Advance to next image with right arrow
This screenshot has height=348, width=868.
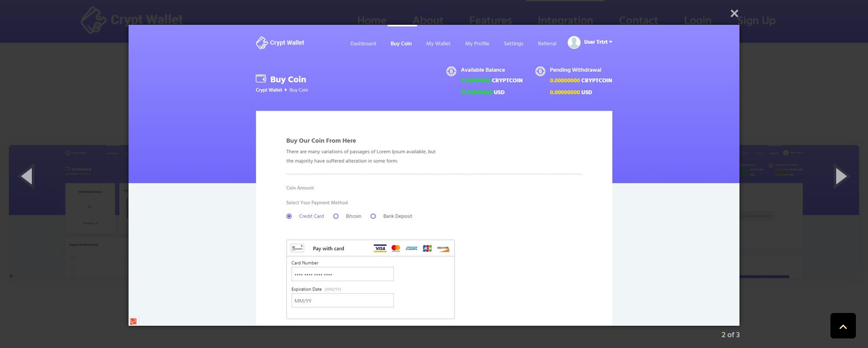(841, 176)
